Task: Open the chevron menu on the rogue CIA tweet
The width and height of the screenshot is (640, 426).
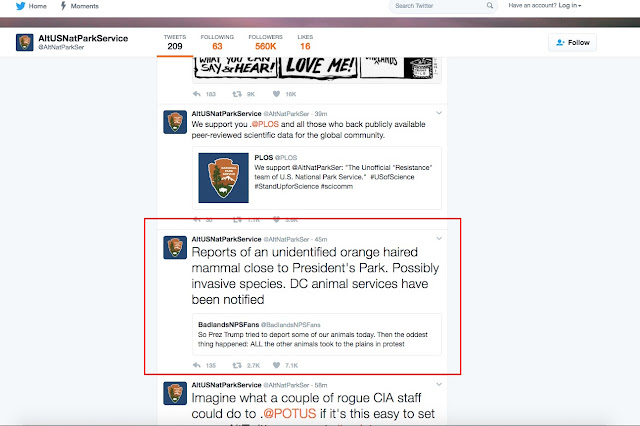Action: pyautogui.click(x=439, y=384)
